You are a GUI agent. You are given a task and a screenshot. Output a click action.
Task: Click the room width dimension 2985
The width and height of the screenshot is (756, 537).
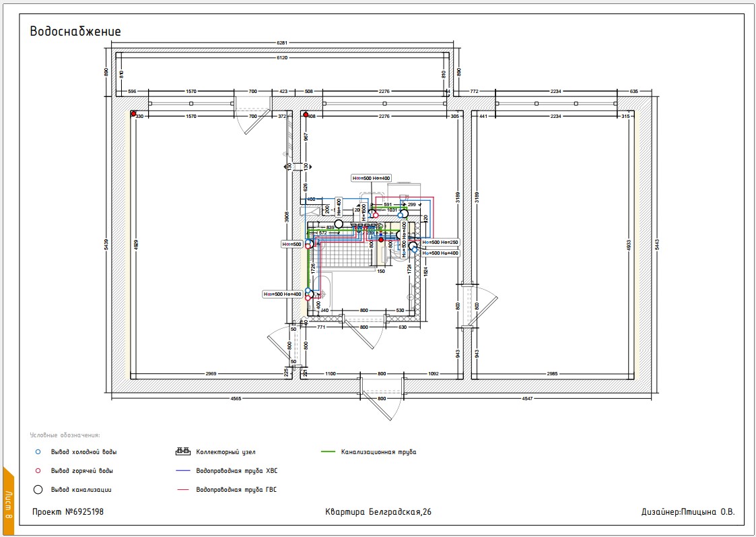pyautogui.click(x=553, y=374)
